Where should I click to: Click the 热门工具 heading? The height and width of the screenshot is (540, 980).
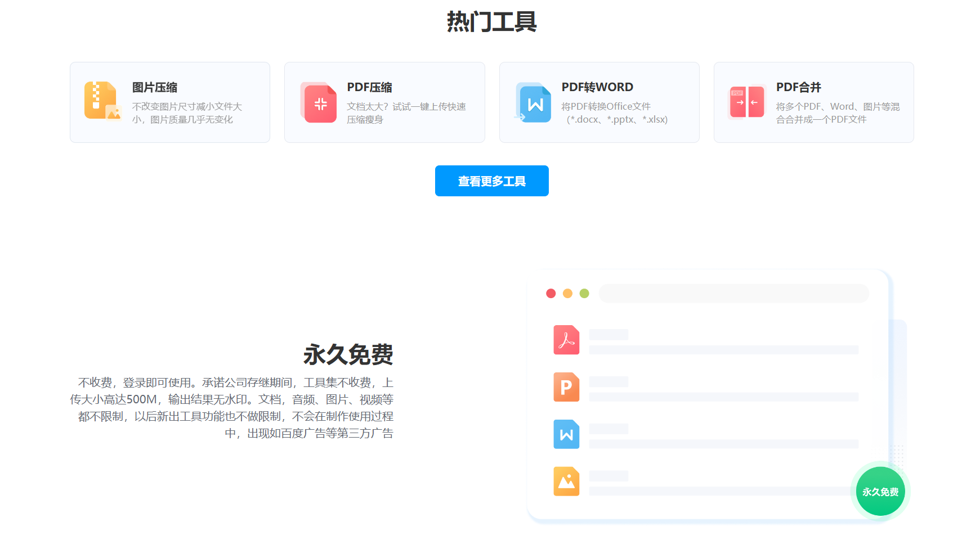[491, 22]
